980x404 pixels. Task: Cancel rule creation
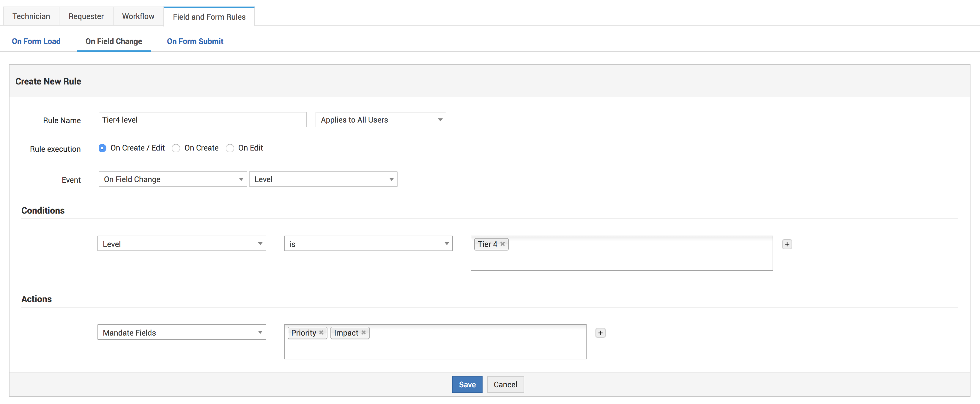(505, 385)
